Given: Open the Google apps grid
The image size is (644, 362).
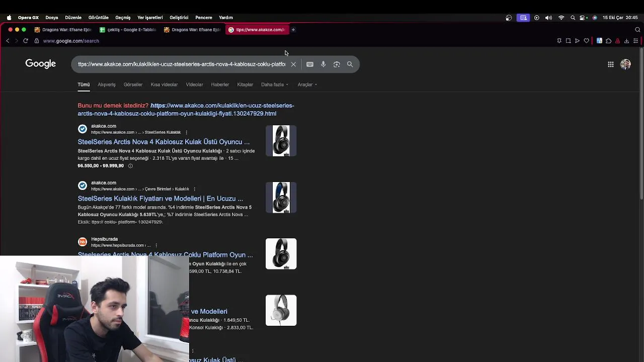Looking at the screenshot, I should click(x=610, y=64).
